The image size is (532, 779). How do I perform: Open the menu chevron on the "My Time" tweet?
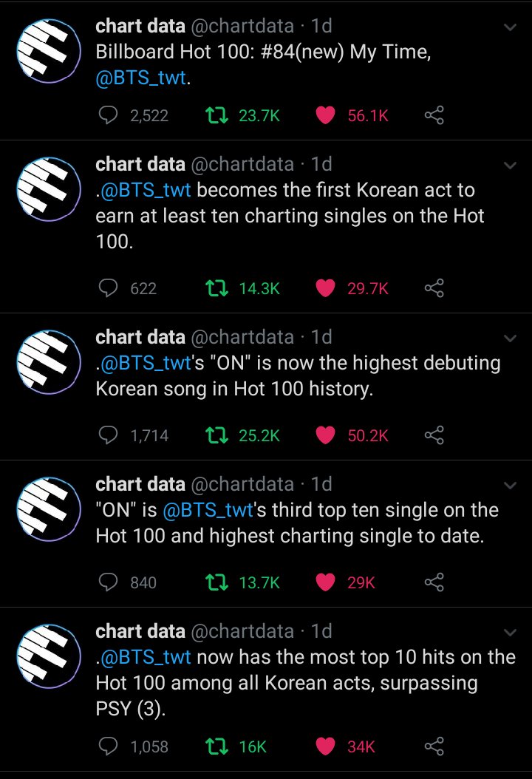(510, 27)
